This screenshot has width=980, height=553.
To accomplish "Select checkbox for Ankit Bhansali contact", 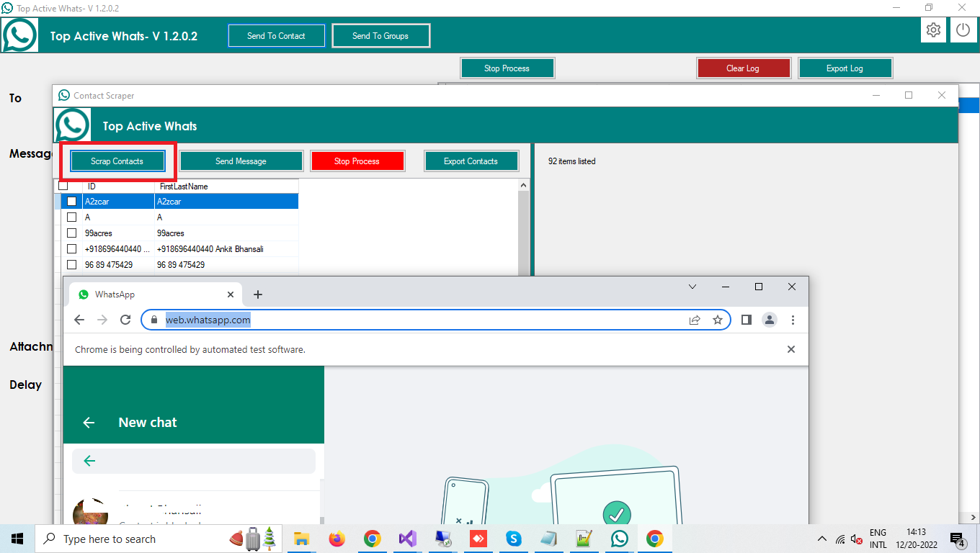I will [x=71, y=249].
